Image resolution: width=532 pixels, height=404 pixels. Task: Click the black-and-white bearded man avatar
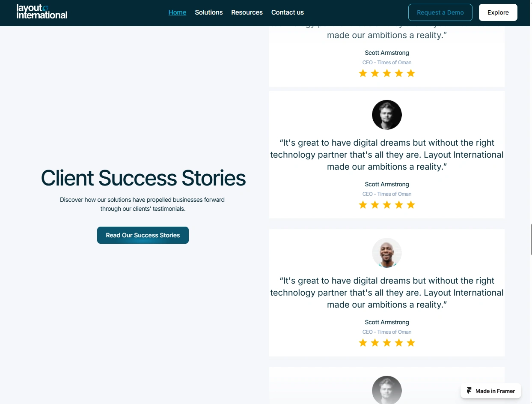(387, 115)
